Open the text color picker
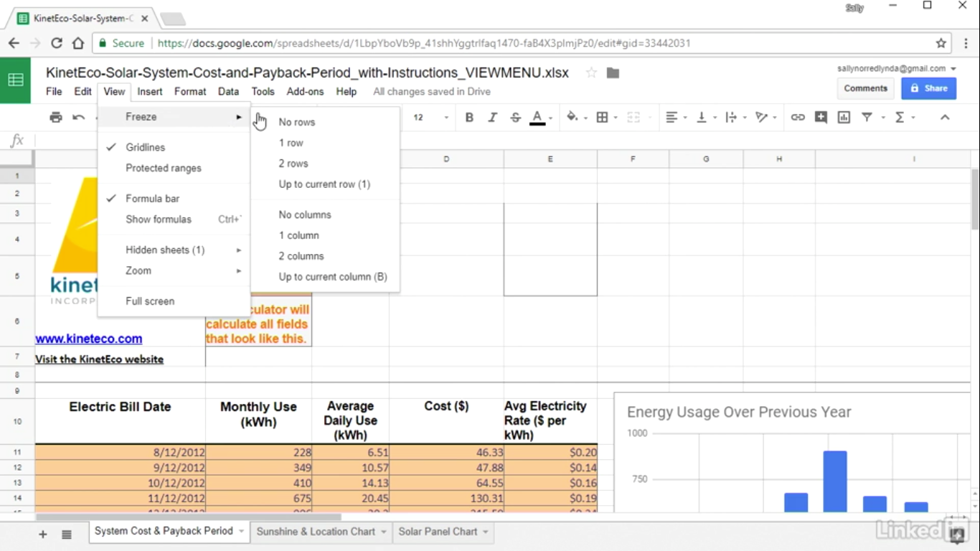This screenshot has height=551, width=980. tap(537, 117)
